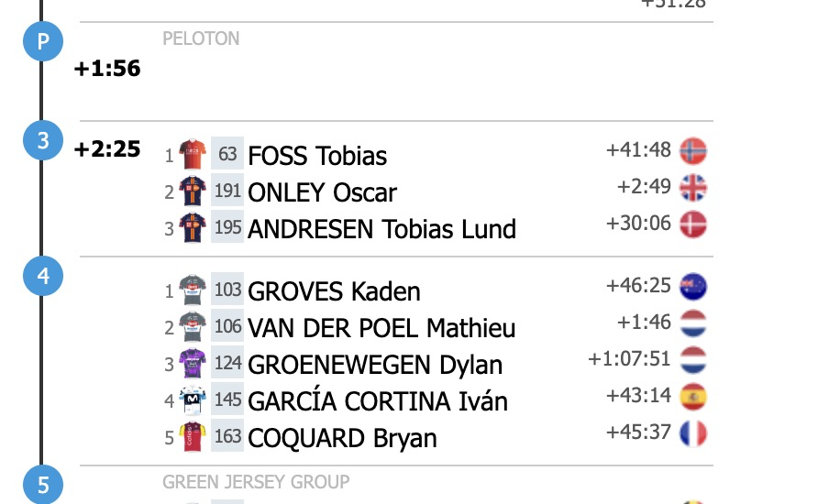Open rider page for ONLEY Oscar

pos(322,192)
